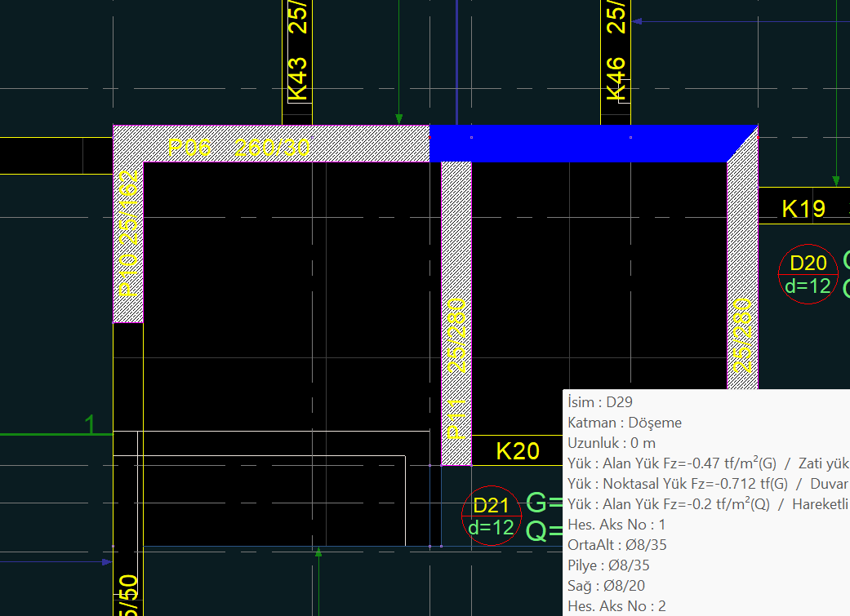Click the K43 beam label
The width and height of the screenshot is (850, 616).
click(x=299, y=79)
